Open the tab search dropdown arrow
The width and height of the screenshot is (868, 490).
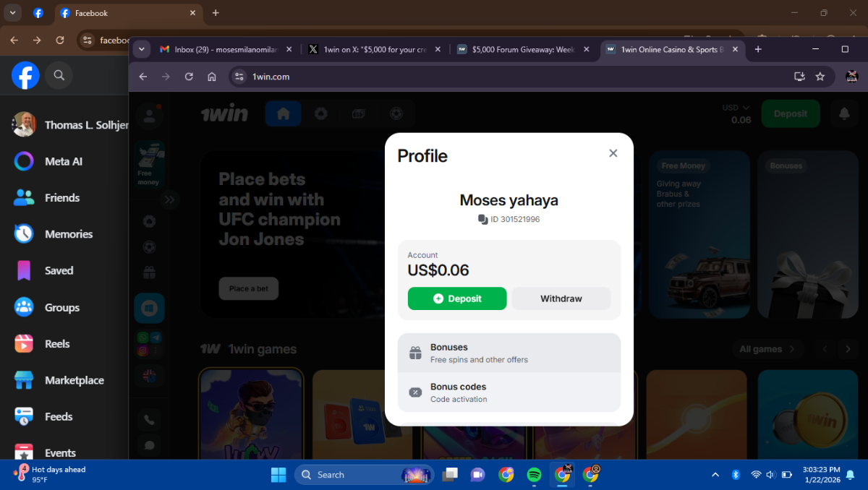click(x=142, y=50)
